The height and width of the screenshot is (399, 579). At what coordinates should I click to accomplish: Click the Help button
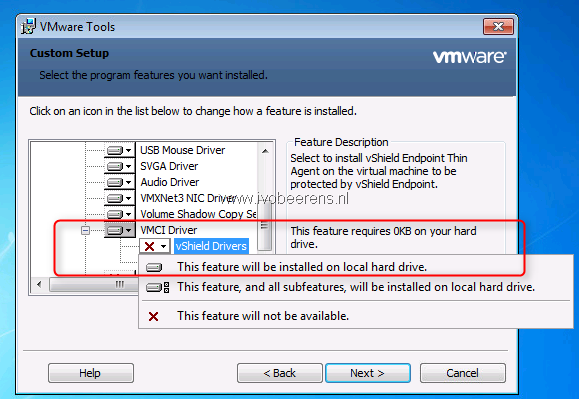(x=91, y=373)
